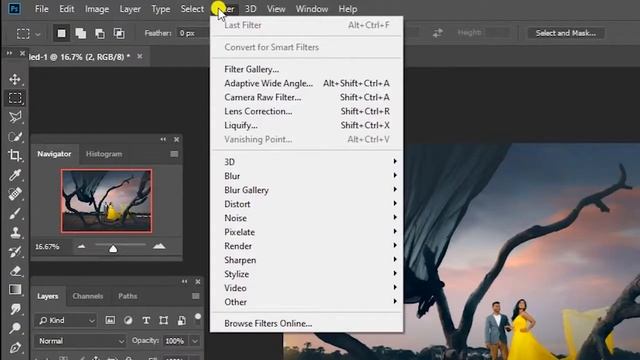Expand the Render filter submenu
Screen dimensions: 640x360
coord(307,246)
